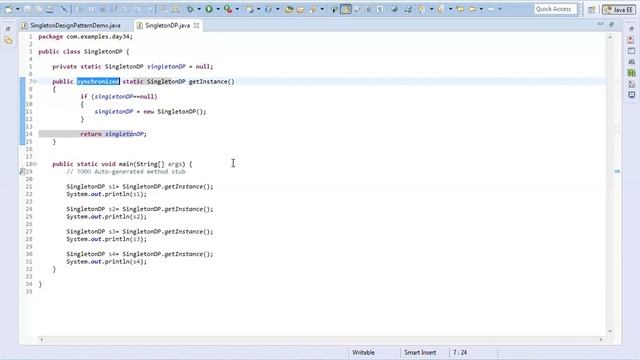Restore the left minimized view stack
This screenshot has height=360, width=640.
pyautogui.click(x=8, y=29)
